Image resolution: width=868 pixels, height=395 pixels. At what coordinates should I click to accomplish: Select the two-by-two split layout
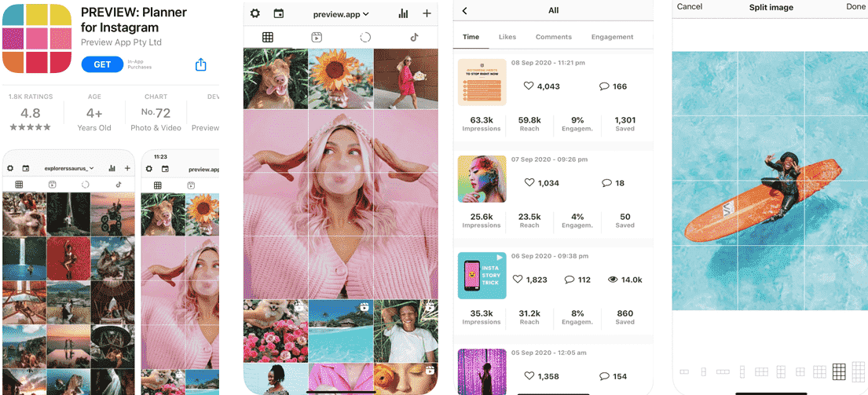[800, 371]
